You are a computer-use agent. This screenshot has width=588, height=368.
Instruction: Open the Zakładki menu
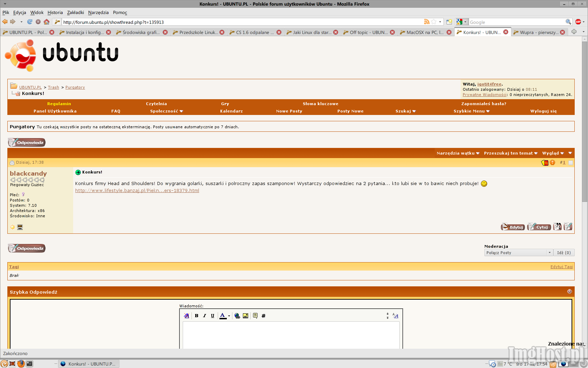[x=76, y=12]
